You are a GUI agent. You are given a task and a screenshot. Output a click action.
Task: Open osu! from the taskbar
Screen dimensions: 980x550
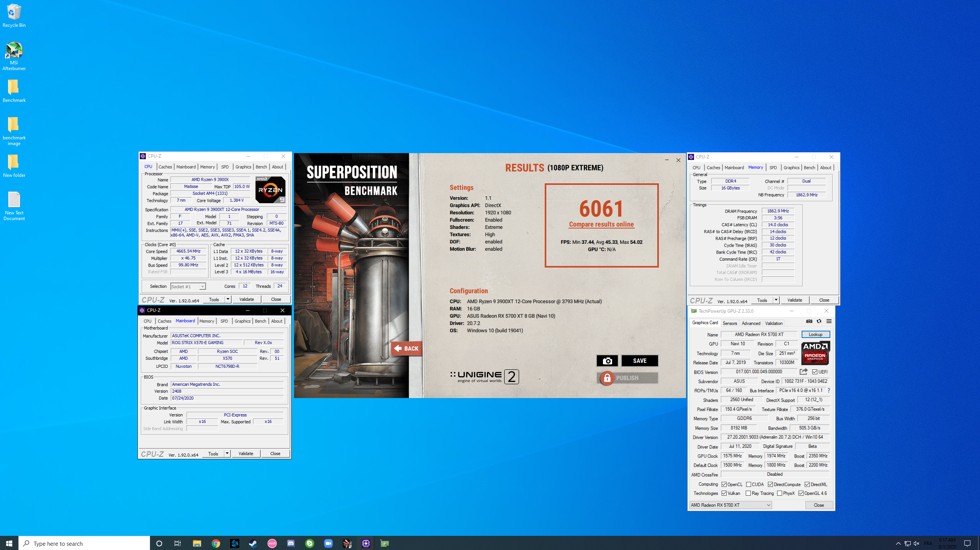(272, 543)
